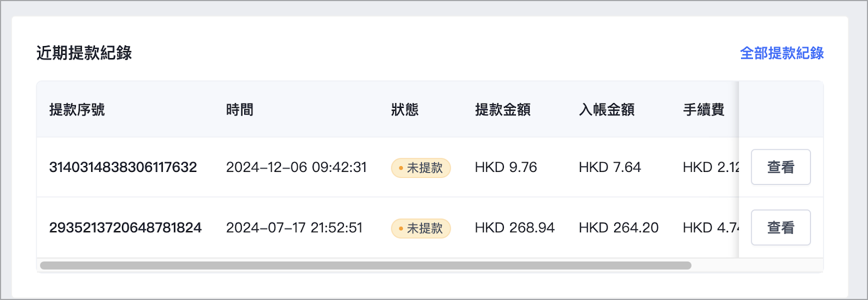Click the 入帳金額 column header
Screen dimensions: 868x300
(x=607, y=110)
